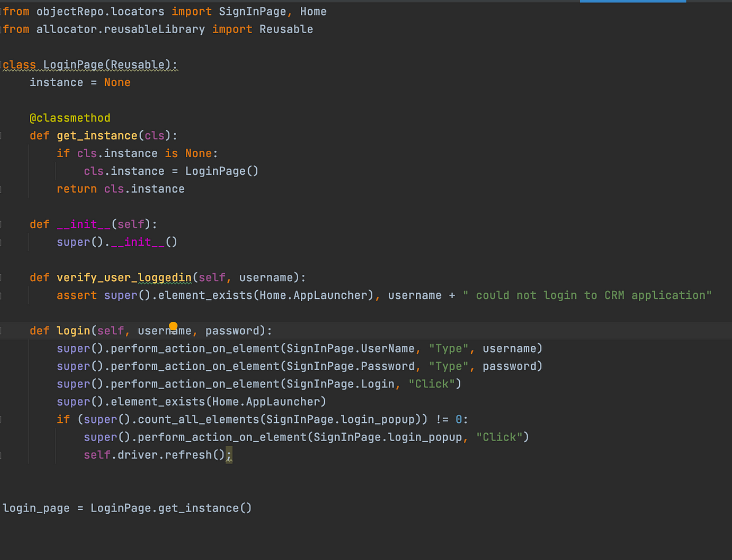Click 'self.driver.refresh()' statement
This screenshot has height=560, width=732.
pos(154,455)
